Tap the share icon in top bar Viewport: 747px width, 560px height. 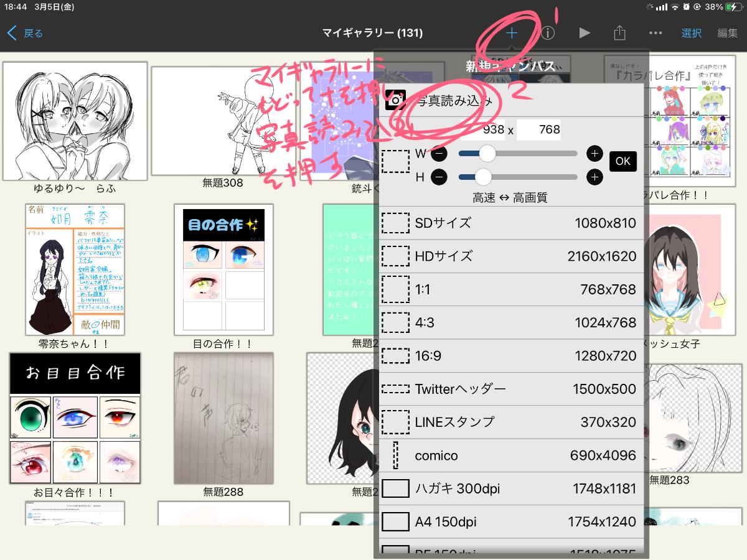[x=619, y=33]
